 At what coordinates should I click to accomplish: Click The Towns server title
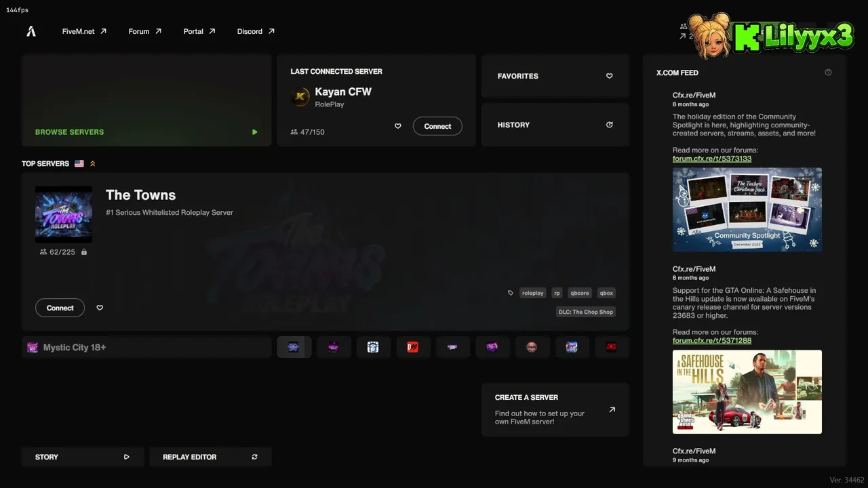coord(140,195)
